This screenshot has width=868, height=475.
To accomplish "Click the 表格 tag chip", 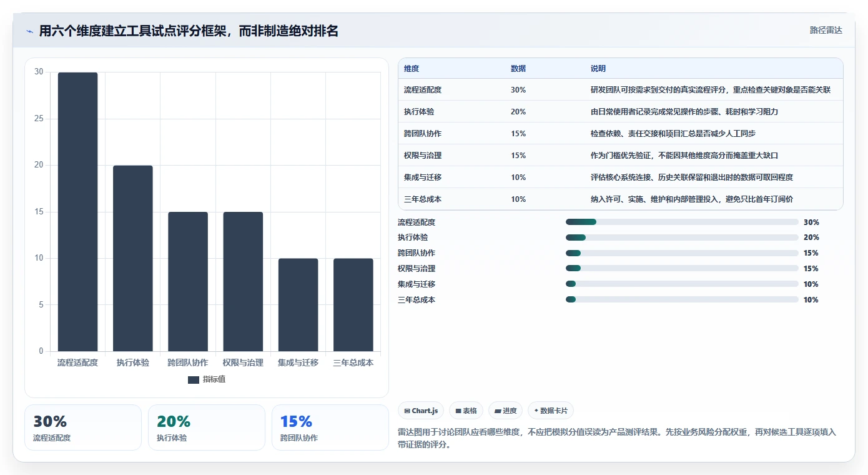I will [x=466, y=411].
